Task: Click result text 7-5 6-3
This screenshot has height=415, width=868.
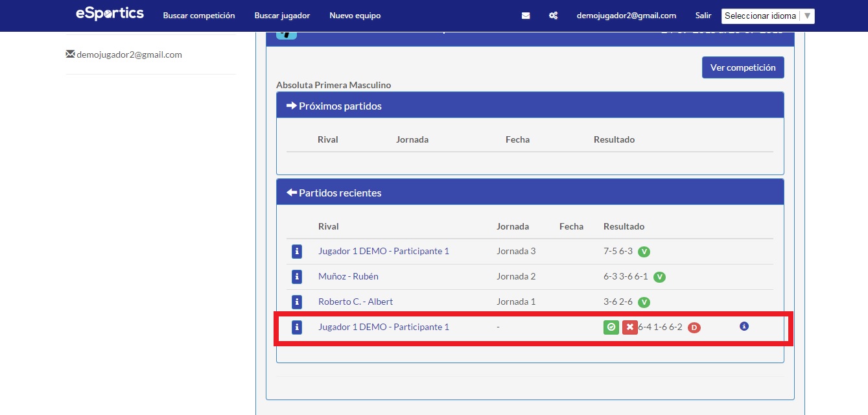Action: coord(618,251)
